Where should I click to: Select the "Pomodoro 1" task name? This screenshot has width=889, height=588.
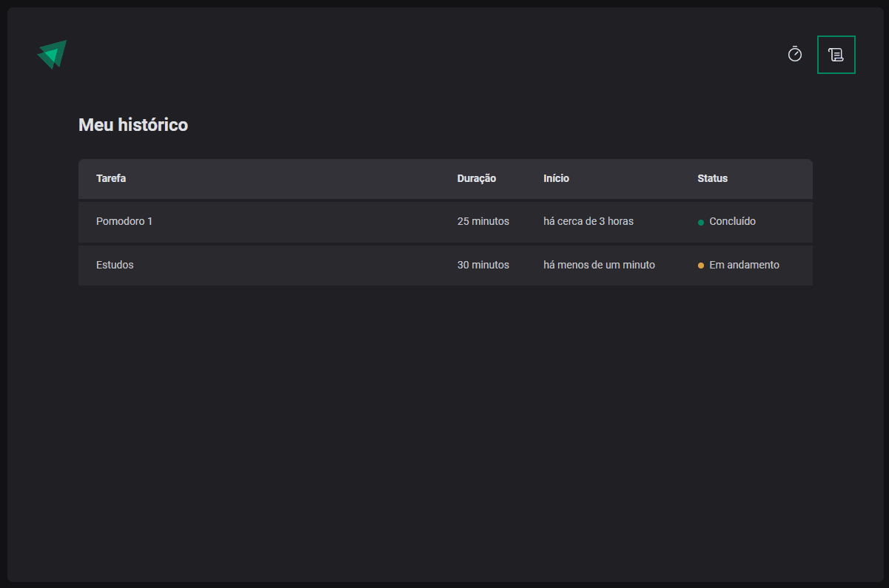click(124, 221)
